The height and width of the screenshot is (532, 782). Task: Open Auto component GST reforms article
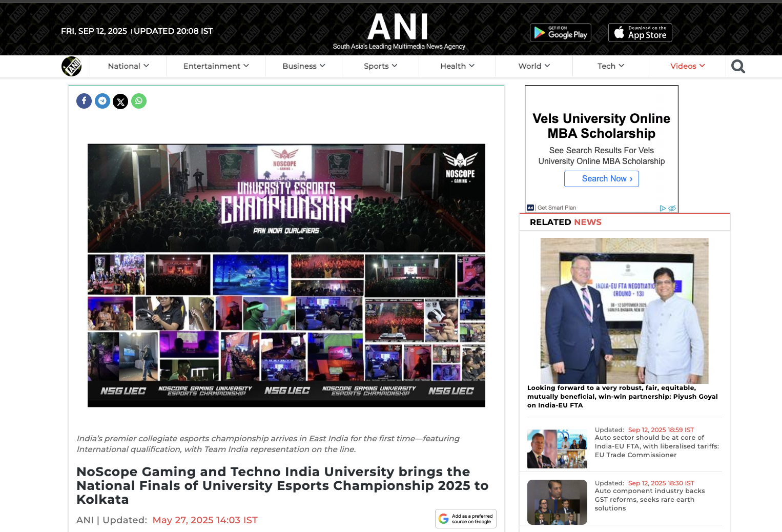coord(650,500)
